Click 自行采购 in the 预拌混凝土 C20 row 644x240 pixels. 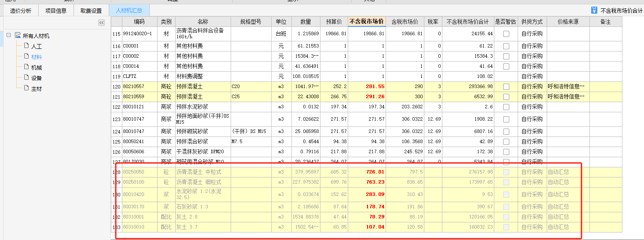click(532, 87)
